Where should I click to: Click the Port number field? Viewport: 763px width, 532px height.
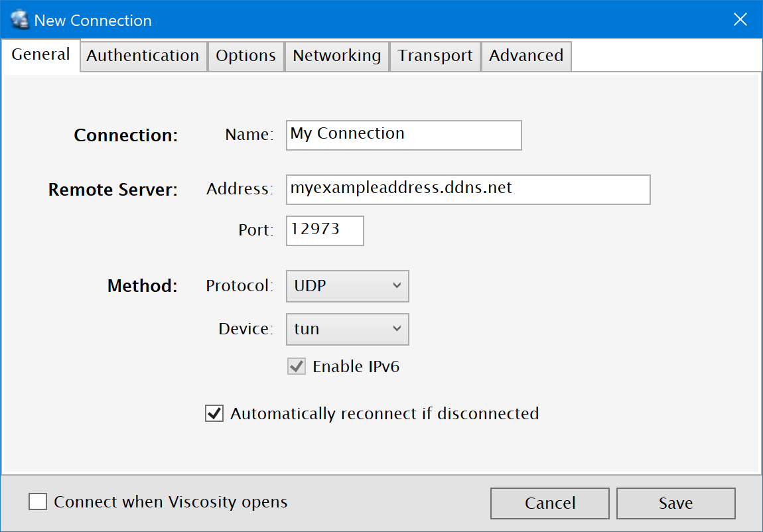point(324,230)
